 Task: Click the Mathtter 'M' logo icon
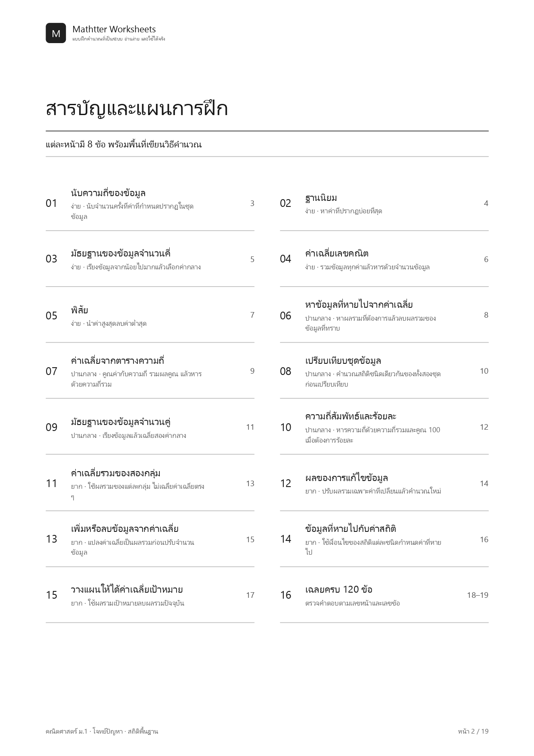click(x=56, y=33)
